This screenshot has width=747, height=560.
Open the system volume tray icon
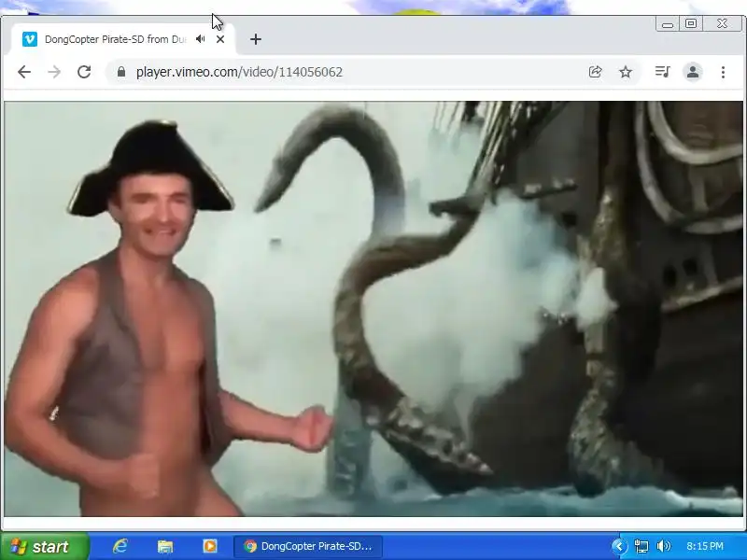point(663,546)
